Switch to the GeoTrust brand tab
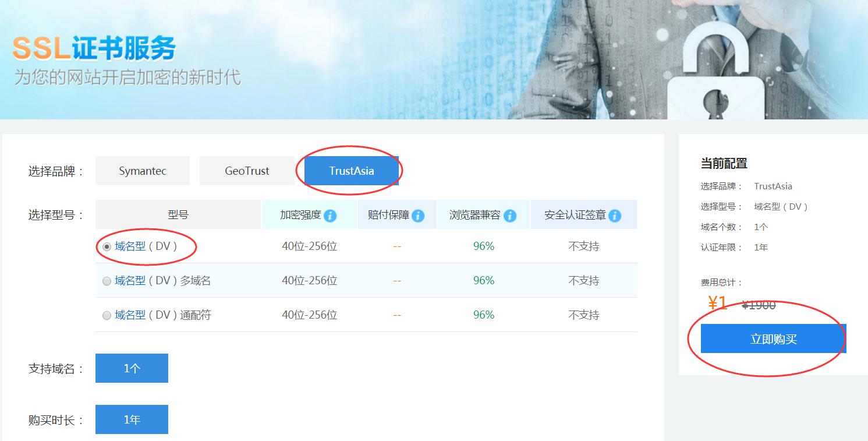This screenshot has height=441, width=868. click(247, 171)
